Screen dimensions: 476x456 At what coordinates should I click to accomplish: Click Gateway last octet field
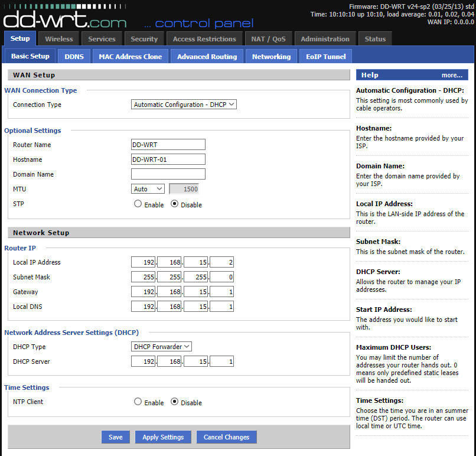click(221, 292)
